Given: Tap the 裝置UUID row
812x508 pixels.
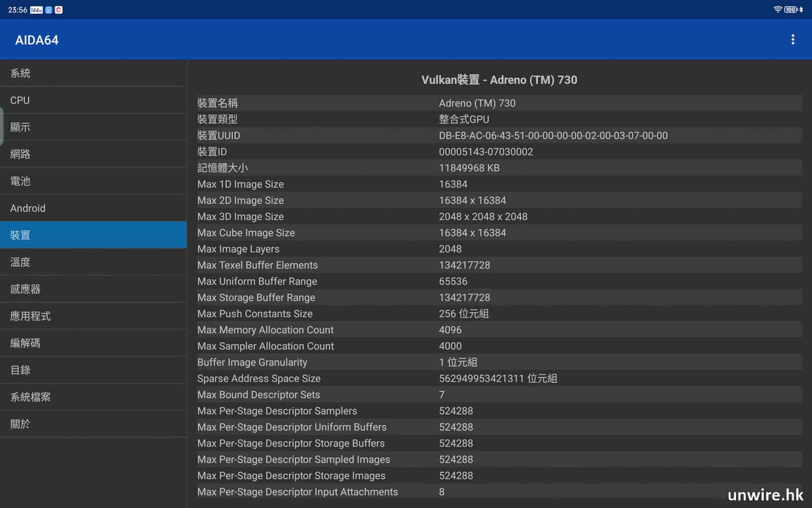Looking at the screenshot, I should [x=499, y=136].
